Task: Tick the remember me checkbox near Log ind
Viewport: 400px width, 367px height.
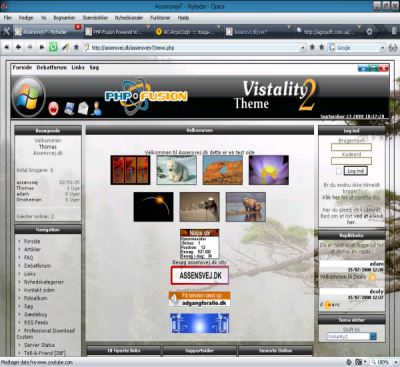Action: 339,171
